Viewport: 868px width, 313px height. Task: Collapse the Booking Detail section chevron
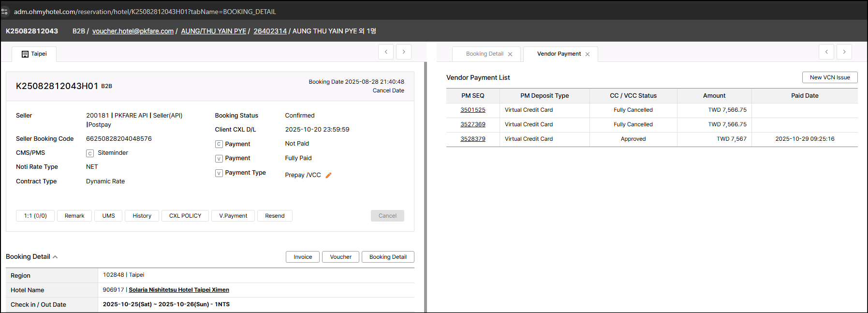[55, 257]
